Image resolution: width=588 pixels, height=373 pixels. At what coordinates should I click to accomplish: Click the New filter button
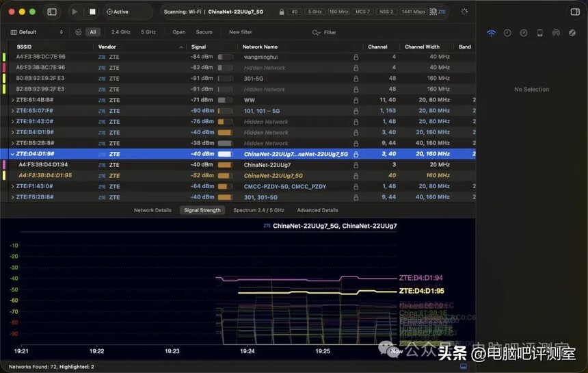pyautogui.click(x=241, y=32)
